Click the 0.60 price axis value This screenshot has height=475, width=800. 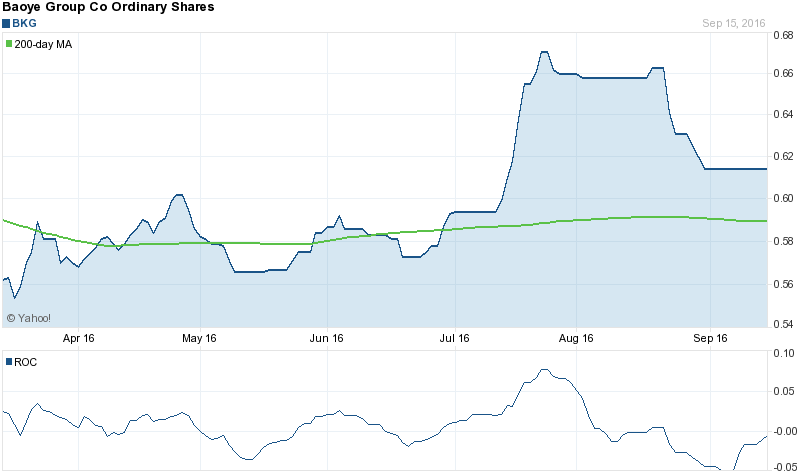pyautogui.click(x=784, y=198)
